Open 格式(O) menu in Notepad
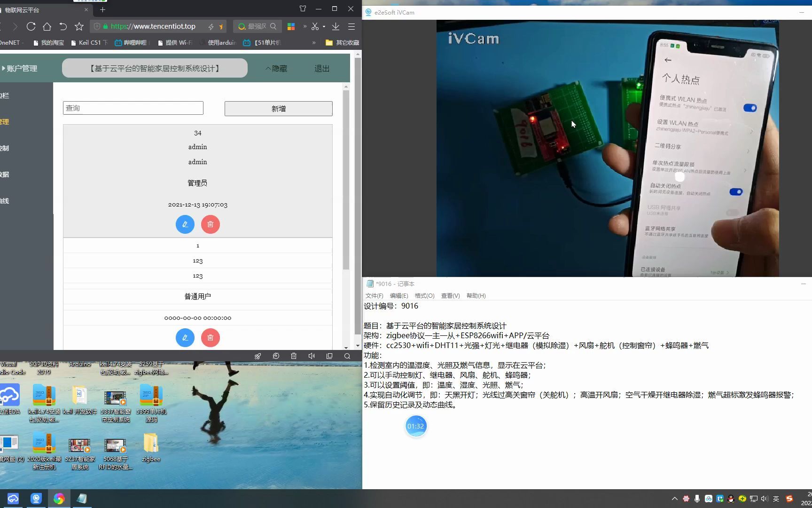The height and width of the screenshot is (508, 812). (x=424, y=296)
